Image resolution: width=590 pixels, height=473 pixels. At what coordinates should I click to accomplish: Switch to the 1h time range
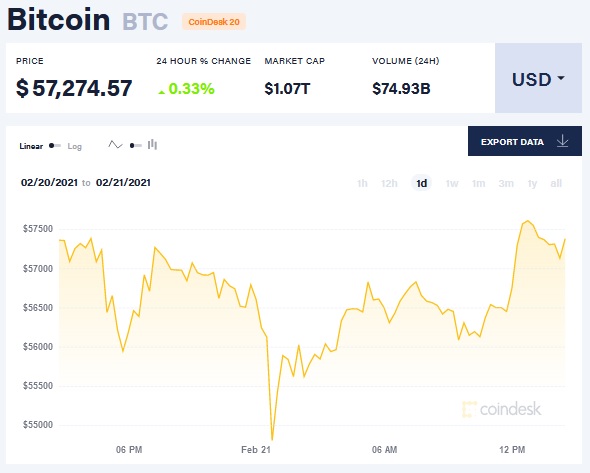tap(362, 184)
